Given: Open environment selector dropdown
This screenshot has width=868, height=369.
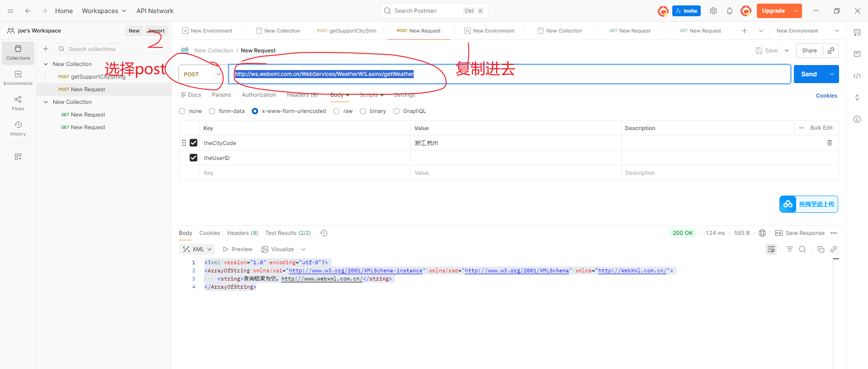Looking at the screenshot, I should 807,31.
